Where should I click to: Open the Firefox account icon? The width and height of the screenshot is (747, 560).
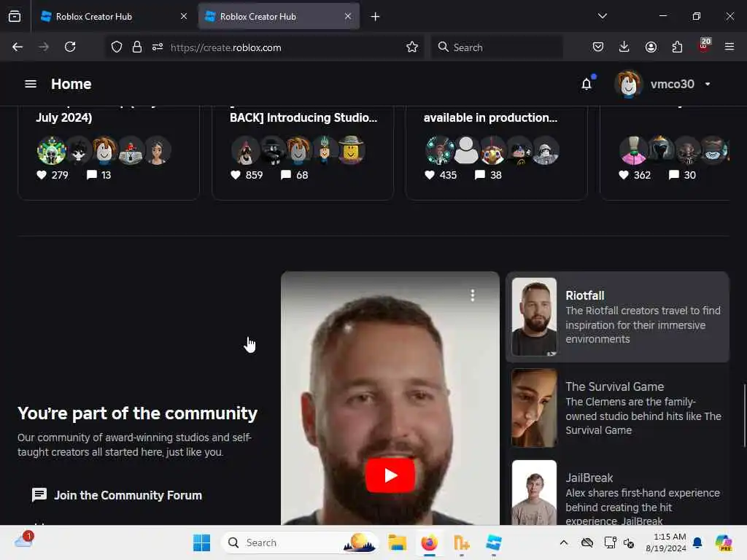[651, 47]
